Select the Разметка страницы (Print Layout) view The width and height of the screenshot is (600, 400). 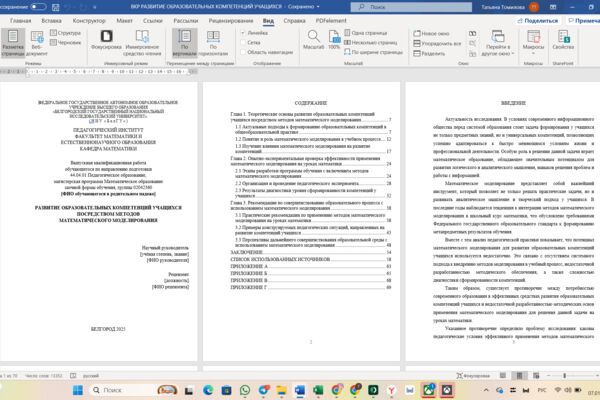point(13,43)
